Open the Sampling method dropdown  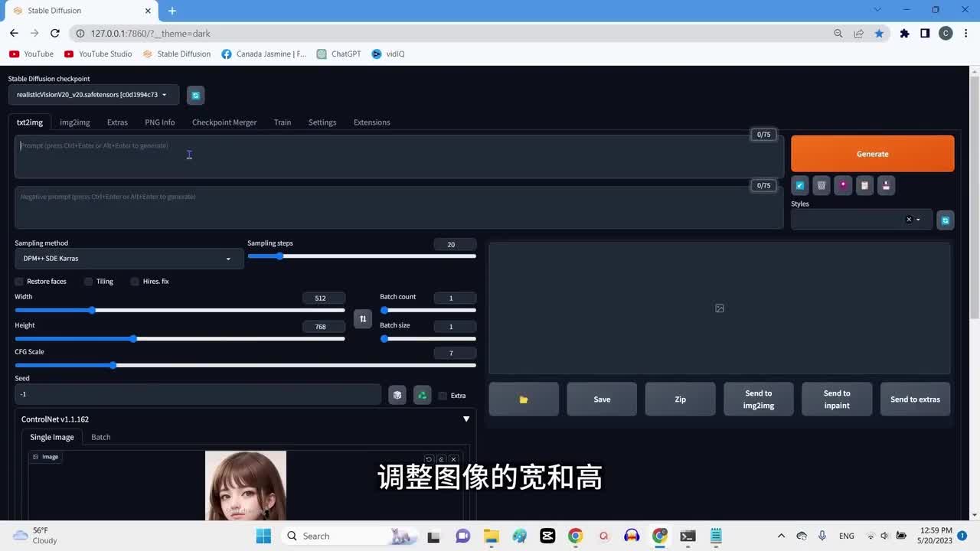click(x=129, y=259)
